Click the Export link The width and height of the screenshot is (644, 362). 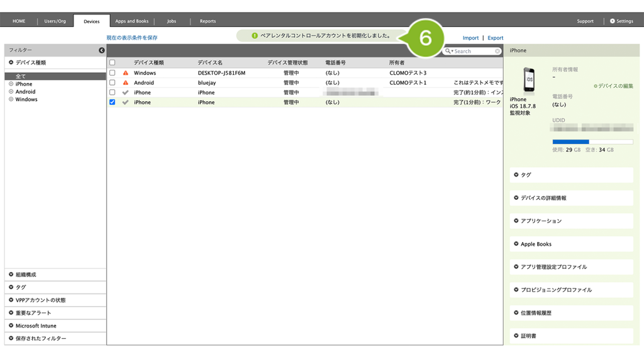coord(496,38)
